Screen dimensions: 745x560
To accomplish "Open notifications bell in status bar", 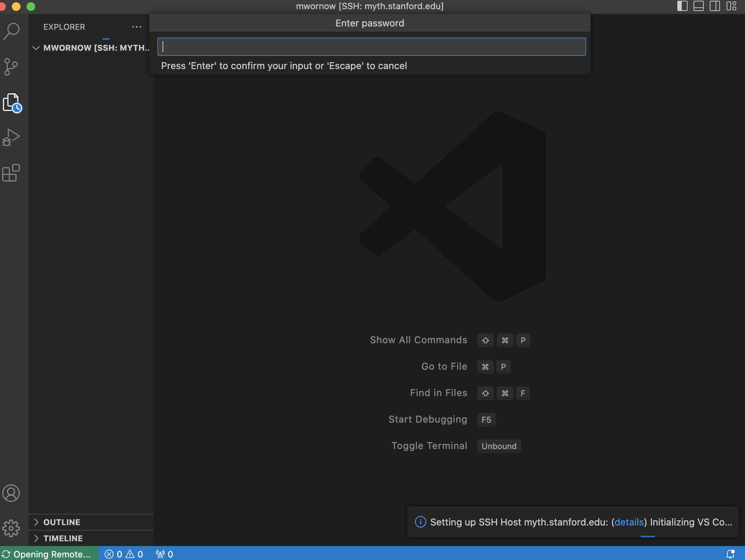I will (x=730, y=554).
